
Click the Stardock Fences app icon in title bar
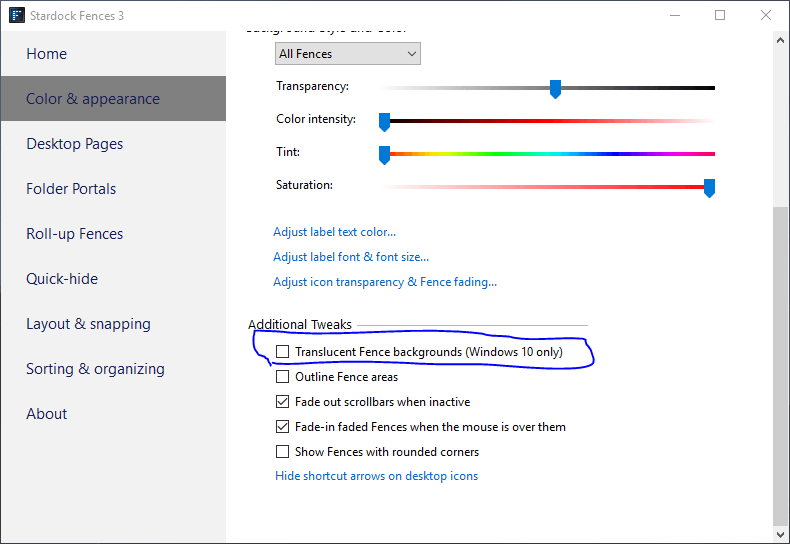coord(17,15)
